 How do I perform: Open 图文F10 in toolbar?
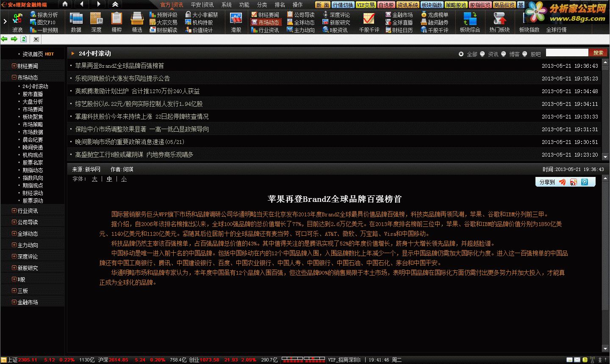(x=43, y=22)
